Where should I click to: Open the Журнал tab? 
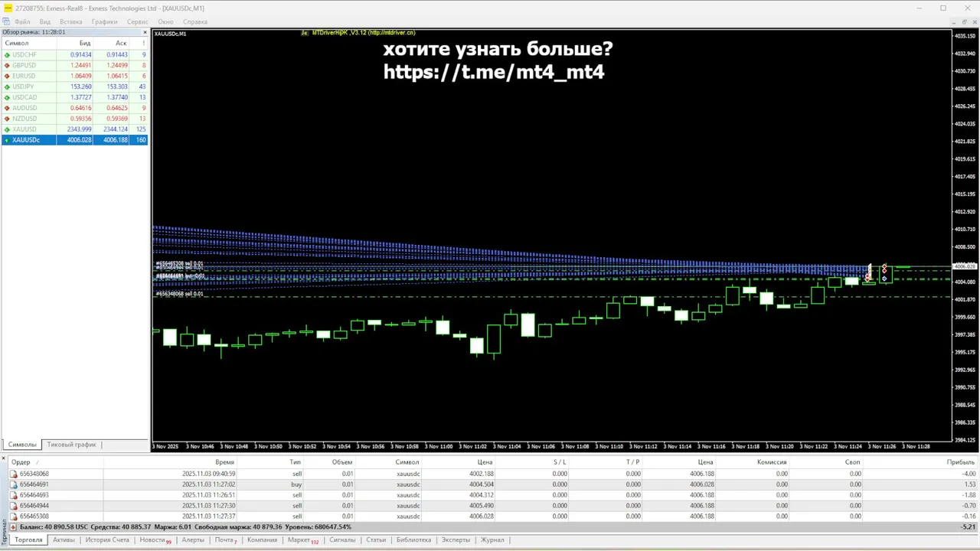pos(492,540)
